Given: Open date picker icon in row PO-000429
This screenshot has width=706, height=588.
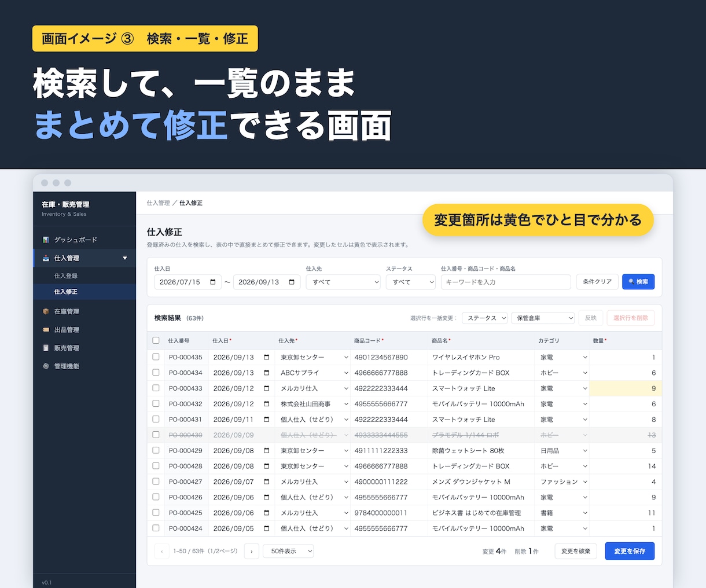Looking at the screenshot, I should (x=267, y=450).
